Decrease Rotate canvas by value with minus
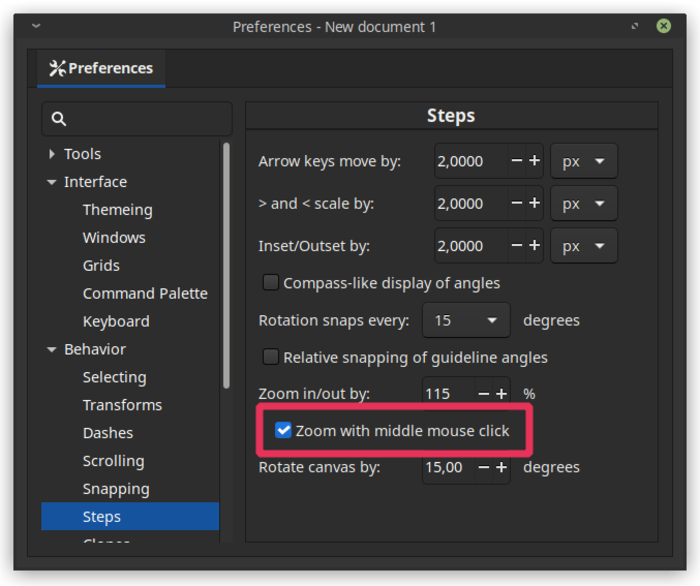The image size is (700, 586). point(484,467)
